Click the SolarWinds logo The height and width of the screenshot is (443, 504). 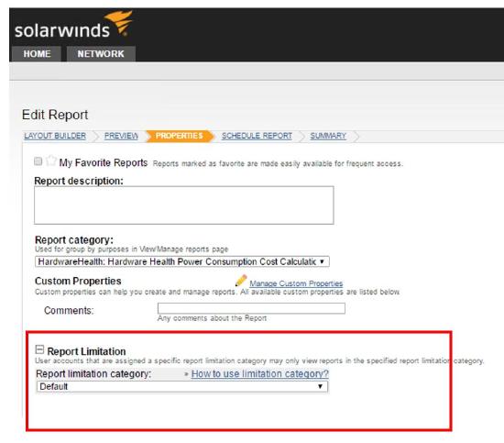[x=73, y=25]
